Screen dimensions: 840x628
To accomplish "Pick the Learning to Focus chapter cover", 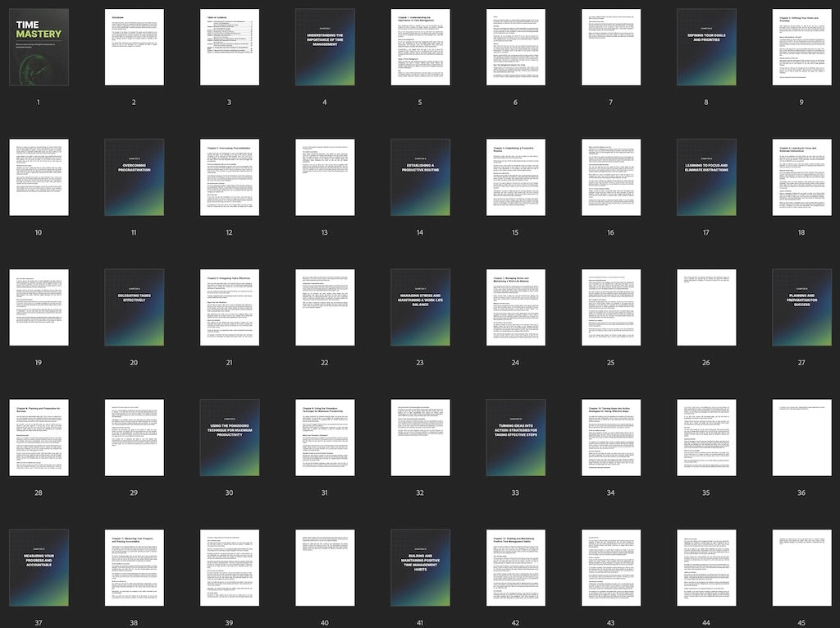I will (706, 176).
